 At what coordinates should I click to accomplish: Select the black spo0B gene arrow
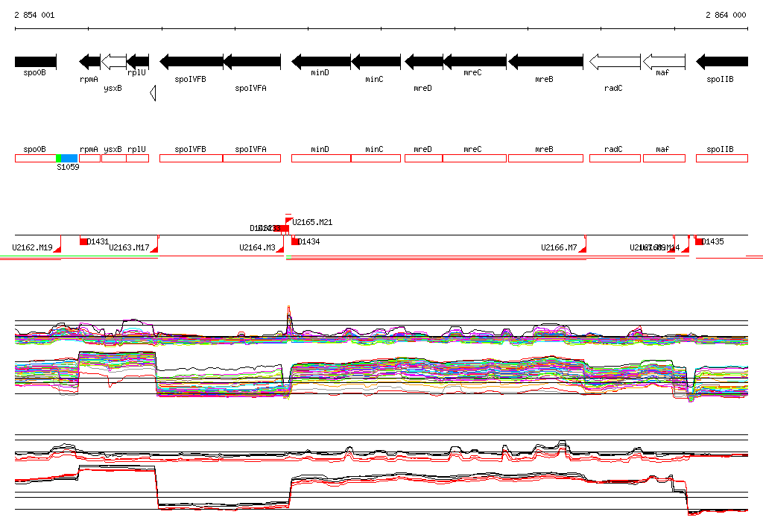click(36, 62)
